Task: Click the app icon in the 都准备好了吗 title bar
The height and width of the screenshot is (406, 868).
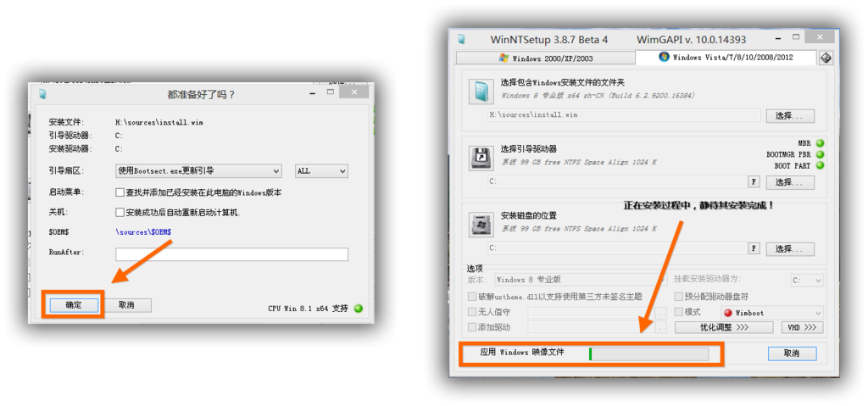Action: click(x=42, y=94)
